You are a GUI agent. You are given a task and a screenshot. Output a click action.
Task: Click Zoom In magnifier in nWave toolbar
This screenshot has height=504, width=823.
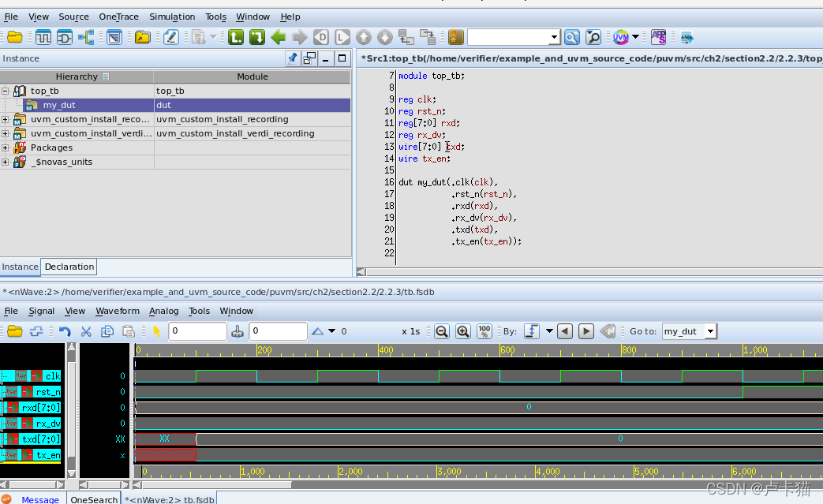pyautogui.click(x=463, y=331)
